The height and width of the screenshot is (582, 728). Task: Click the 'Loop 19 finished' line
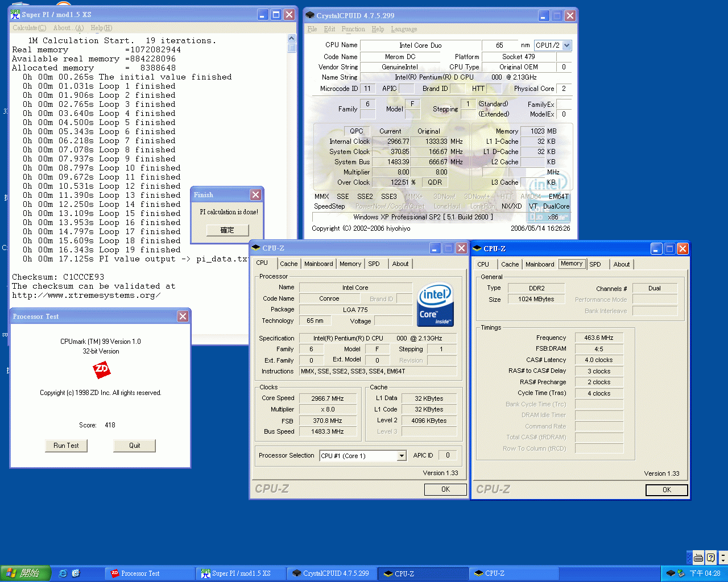(x=102, y=250)
